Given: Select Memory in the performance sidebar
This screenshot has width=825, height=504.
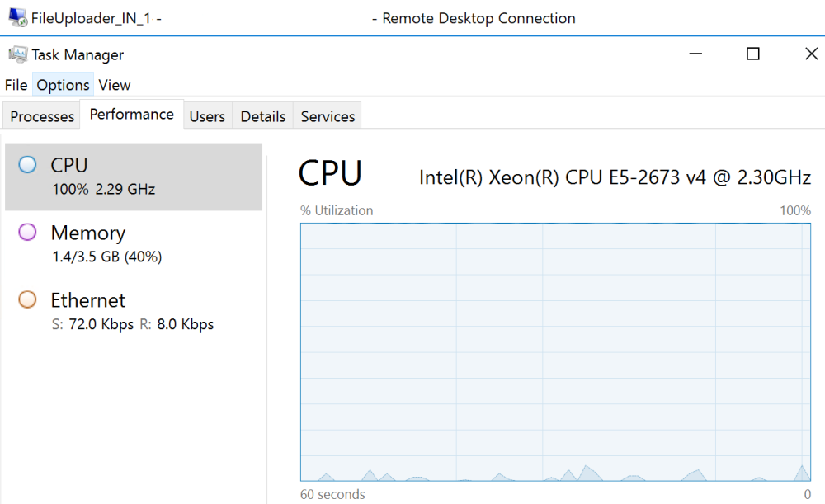Looking at the screenshot, I should pyautogui.click(x=99, y=243).
